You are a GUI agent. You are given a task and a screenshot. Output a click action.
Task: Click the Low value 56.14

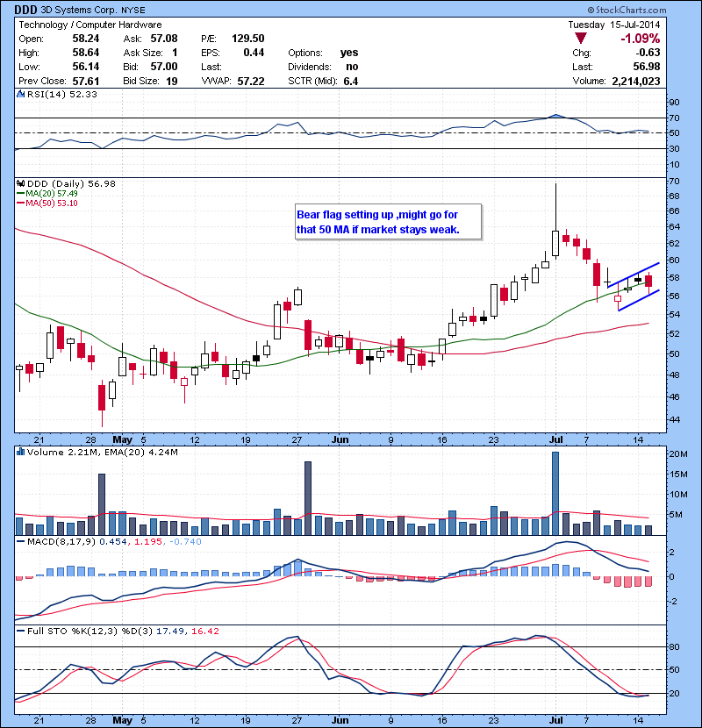pos(86,67)
